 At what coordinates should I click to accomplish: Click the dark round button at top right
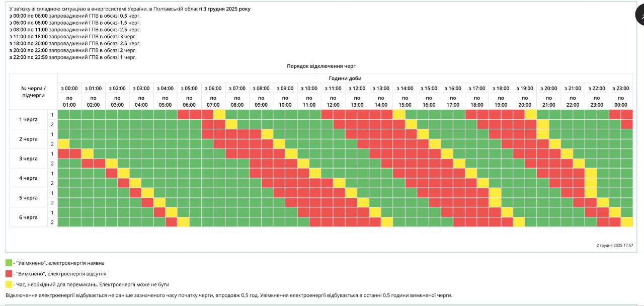point(640,16)
